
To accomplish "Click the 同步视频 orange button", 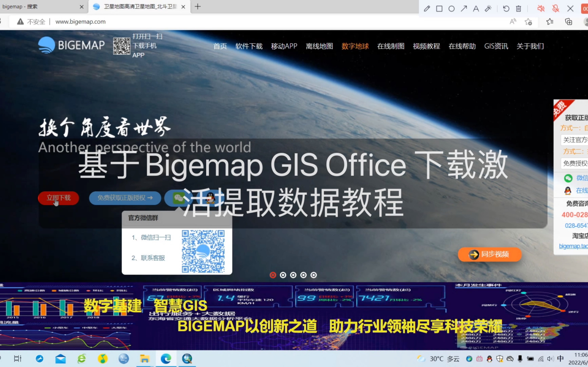I will click(x=490, y=254).
